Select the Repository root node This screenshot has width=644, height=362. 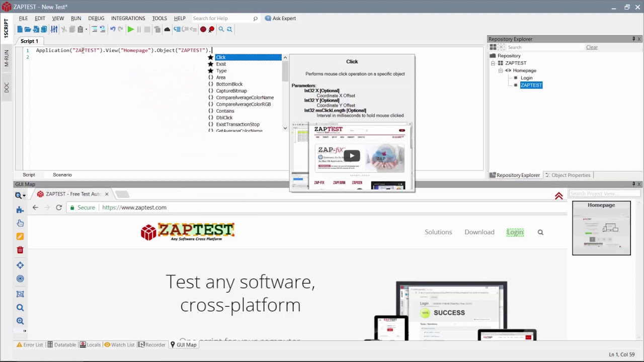(x=509, y=56)
